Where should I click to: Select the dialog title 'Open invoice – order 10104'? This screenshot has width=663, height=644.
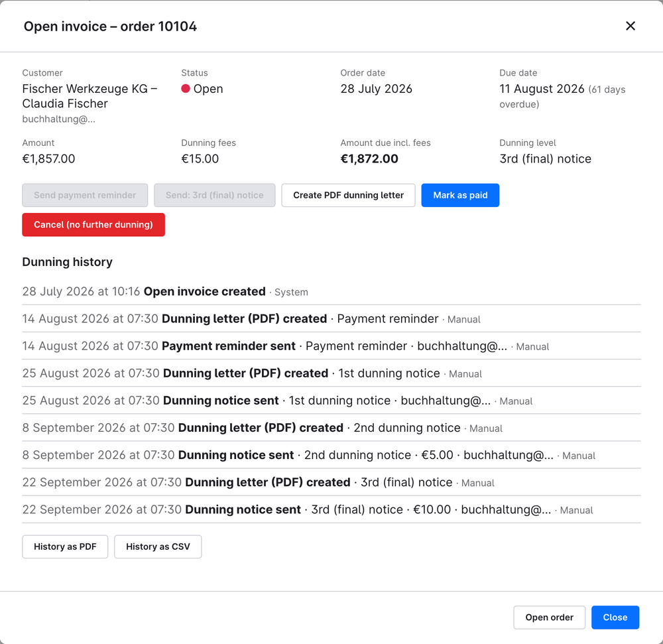click(x=110, y=27)
